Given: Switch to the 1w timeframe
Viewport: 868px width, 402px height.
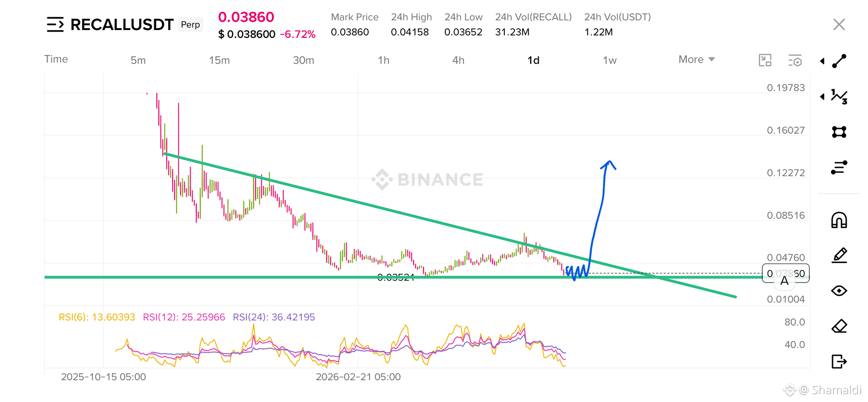Looking at the screenshot, I should [x=610, y=60].
